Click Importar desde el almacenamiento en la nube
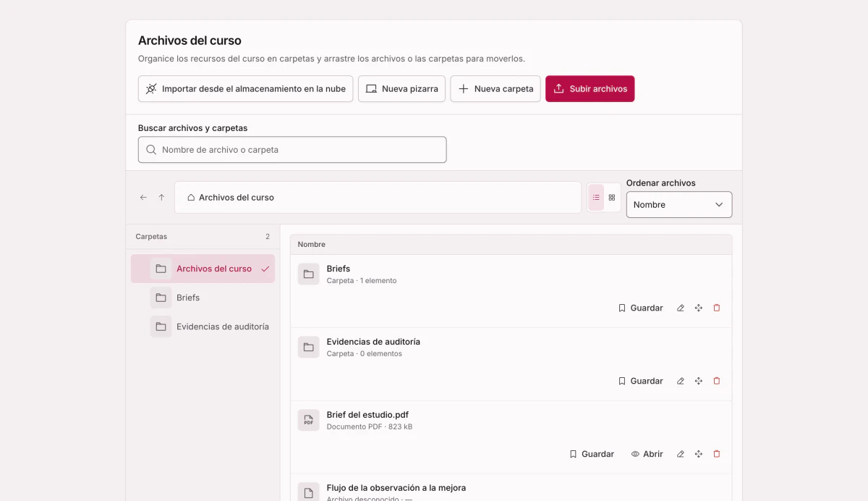The width and height of the screenshot is (868, 501). tap(246, 89)
